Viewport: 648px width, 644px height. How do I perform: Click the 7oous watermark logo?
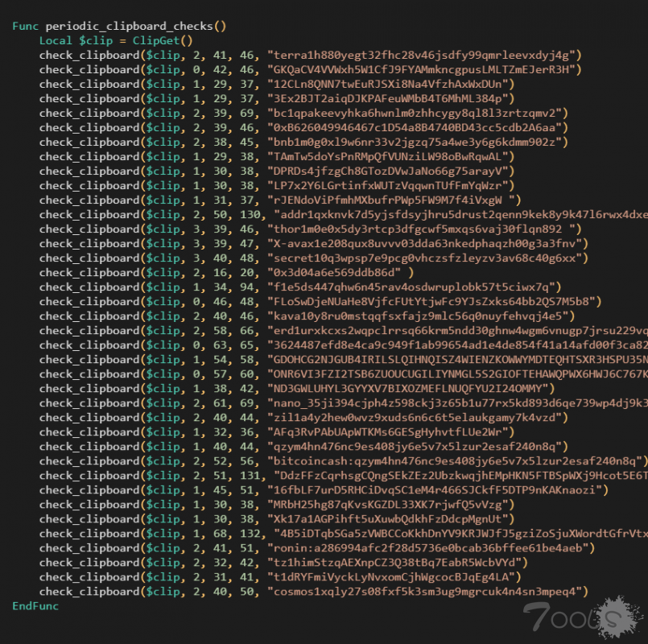click(x=580, y=619)
